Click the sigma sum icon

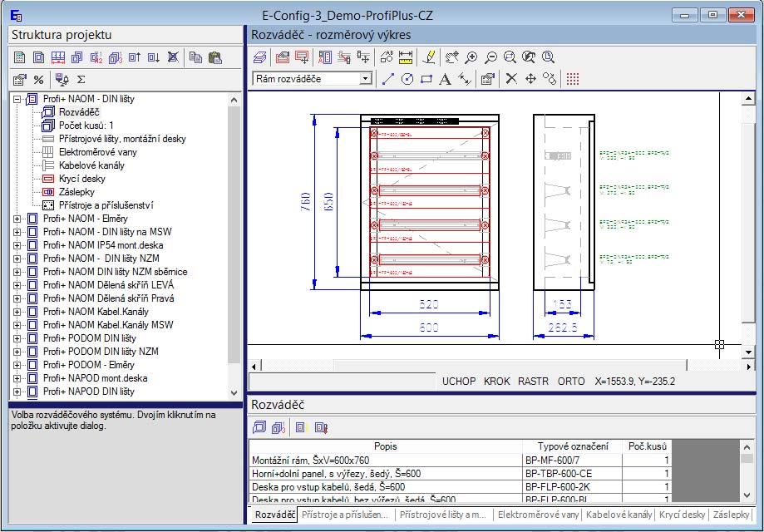(x=81, y=80)
